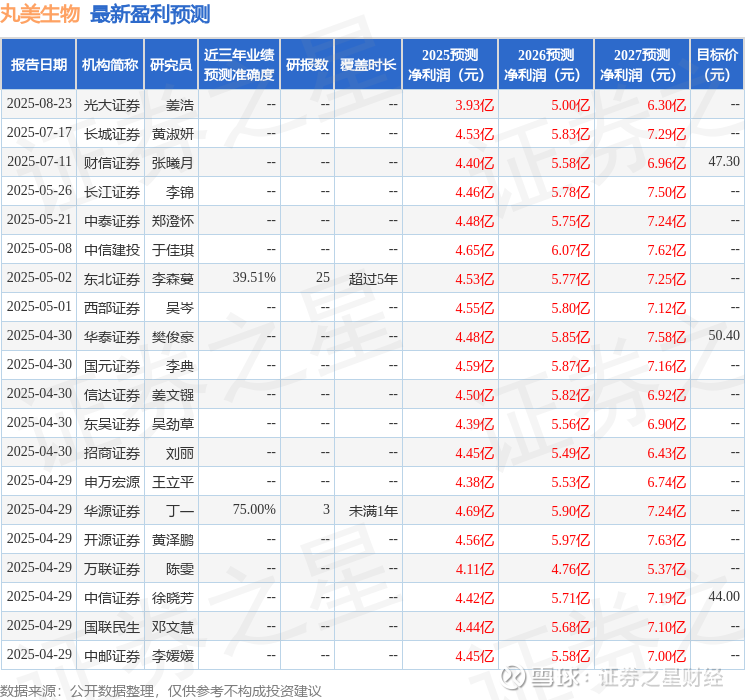Click the 7.00亿 forecast value
This screenshot has width=745, height=700.
pyautogui.click(x=666, y=656)
